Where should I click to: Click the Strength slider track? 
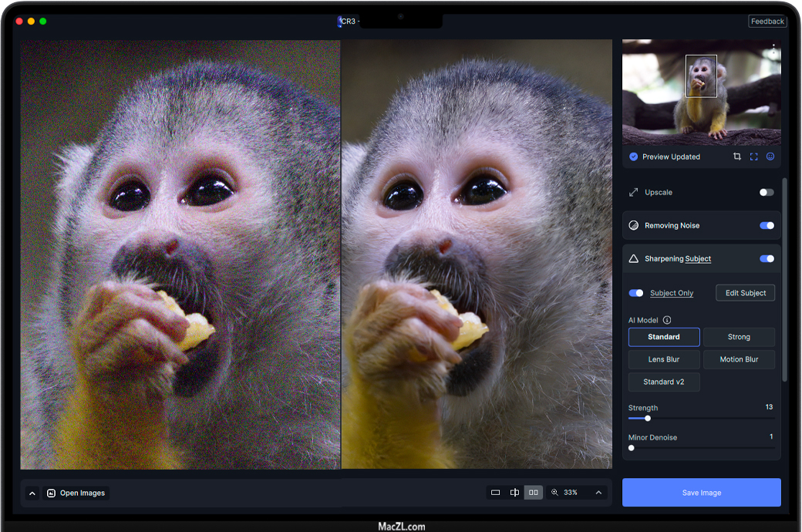[x=709, y=419]
